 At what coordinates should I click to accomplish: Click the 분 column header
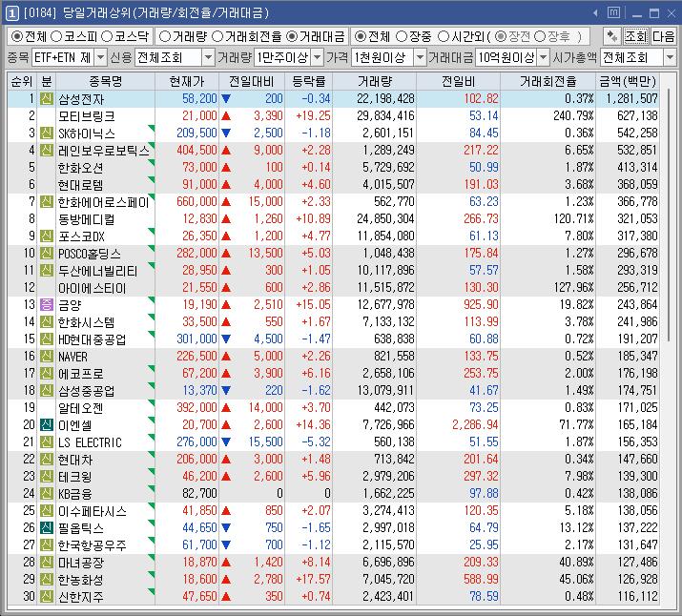pos(47,81)
